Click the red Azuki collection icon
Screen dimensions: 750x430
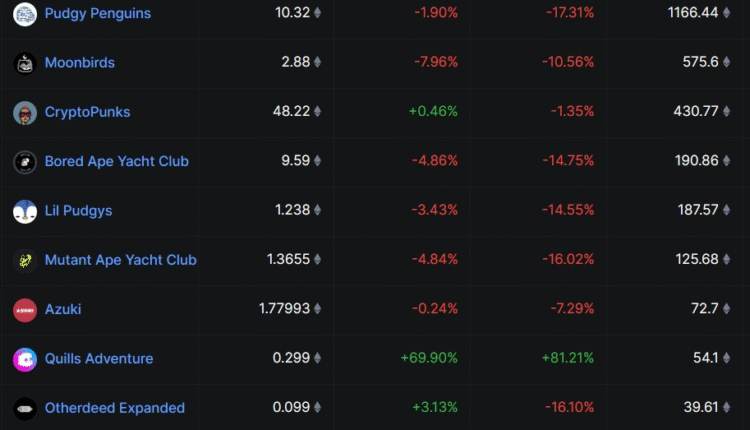(25, 310)
